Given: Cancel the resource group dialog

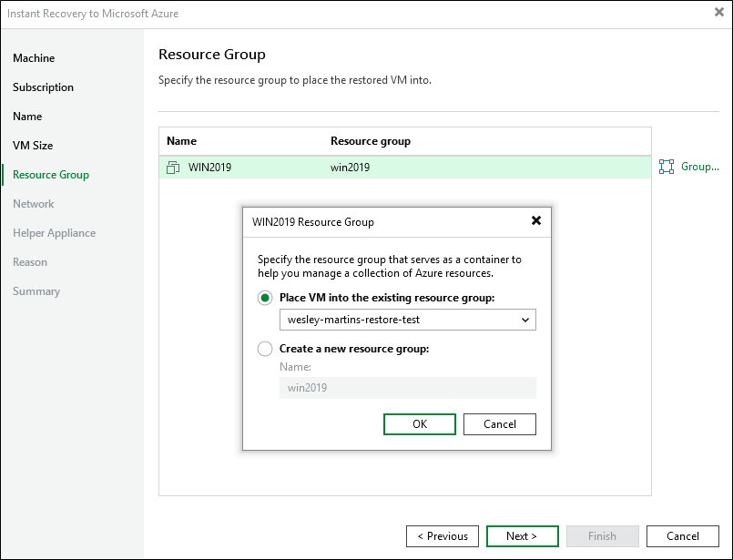Looking at the screenshot, I should [499, 424].
